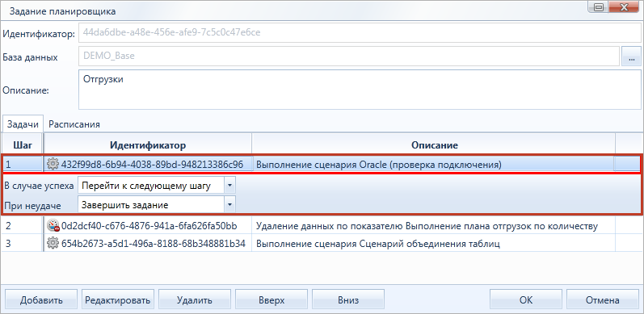Select identifier 0d2dcf40-c676-4876-941a-6fa626fa50bb
The width and height of the screenshot is (644, 314).
click(x=149, y=226)
